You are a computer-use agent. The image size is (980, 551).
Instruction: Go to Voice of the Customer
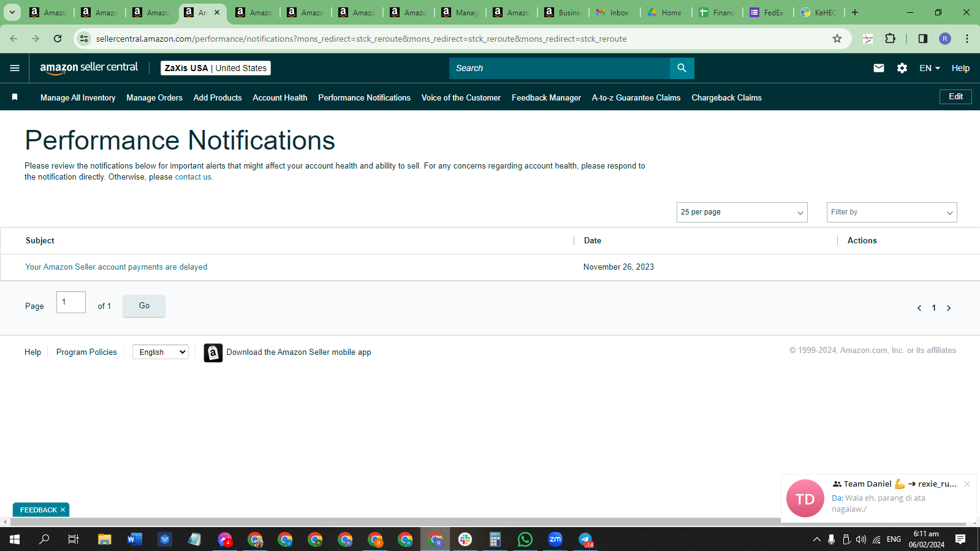[461, 97]
